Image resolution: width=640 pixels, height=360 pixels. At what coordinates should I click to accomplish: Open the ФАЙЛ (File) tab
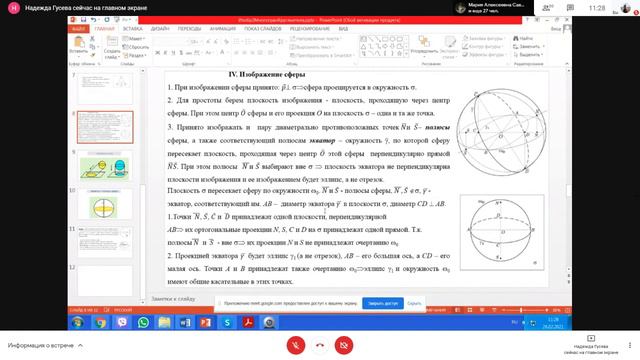pyautogui.click(x=79, y=29)
